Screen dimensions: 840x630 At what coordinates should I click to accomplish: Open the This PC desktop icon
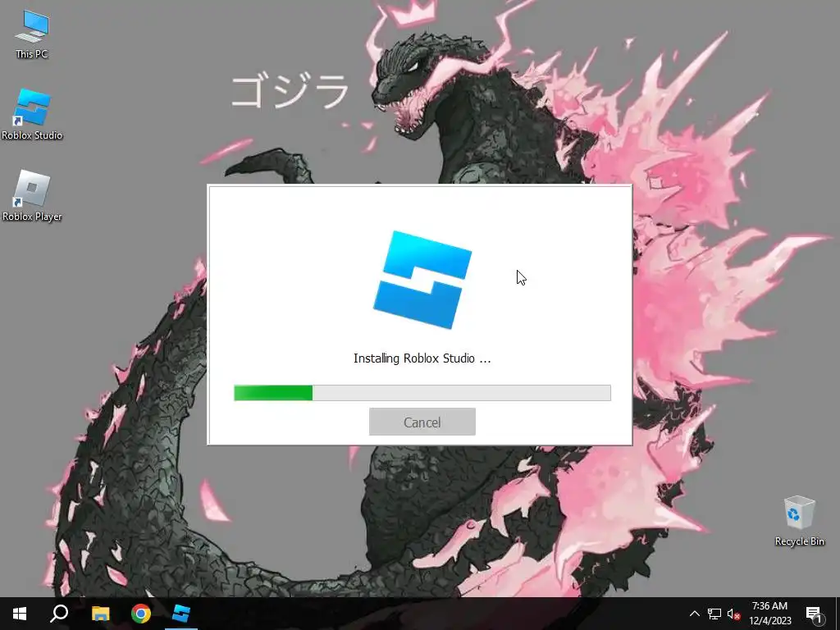coord(32,34)
